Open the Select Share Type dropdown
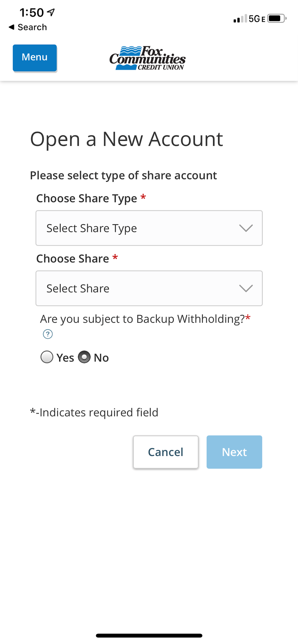 (x=149, y=228)
